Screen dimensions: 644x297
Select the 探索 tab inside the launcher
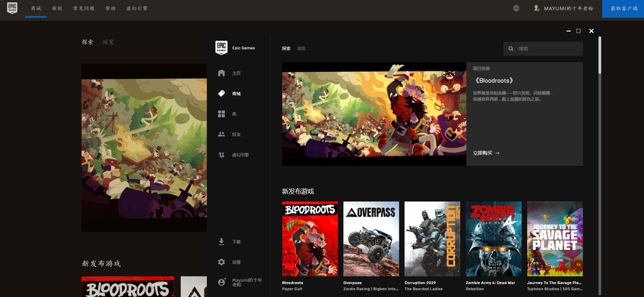click(x=286, y=48)
